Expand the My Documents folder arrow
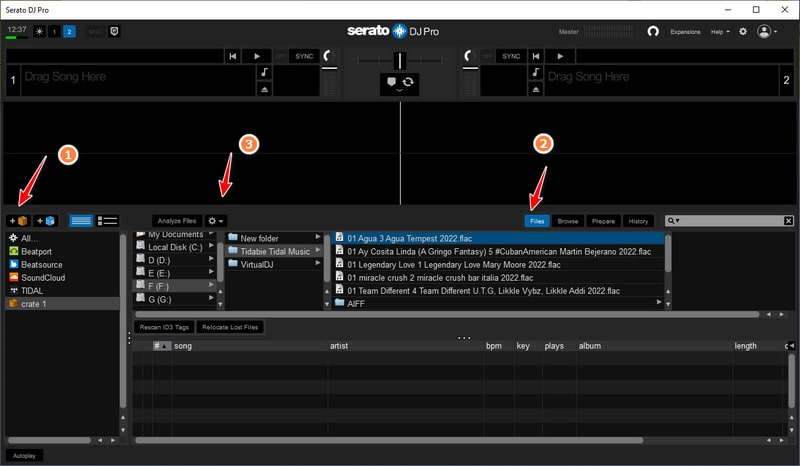800x466 pixels. point(211,234)
